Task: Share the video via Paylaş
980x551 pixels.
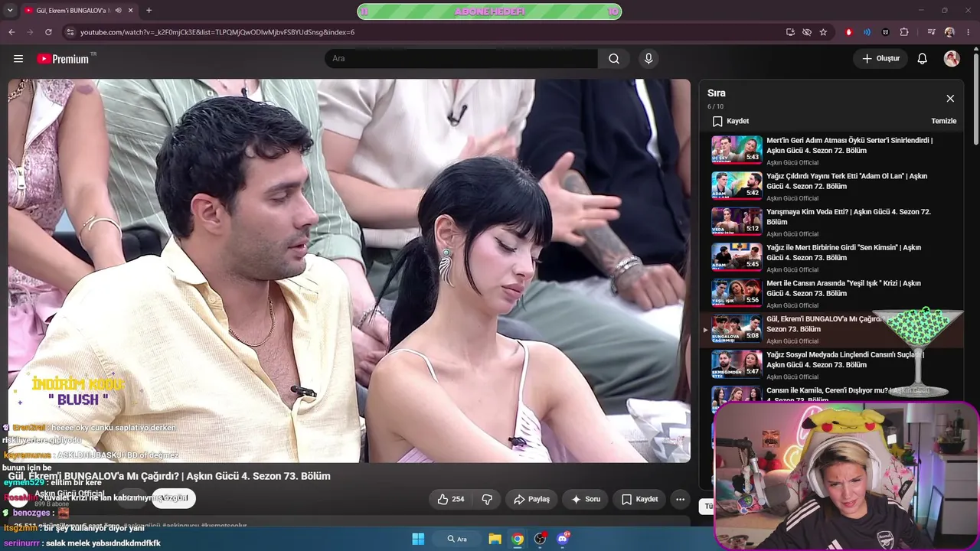Action: pos(531,499)
